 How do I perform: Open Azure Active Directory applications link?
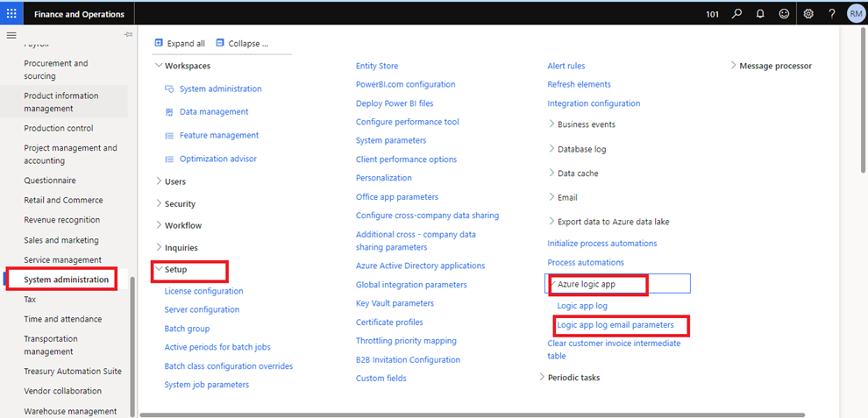point(420,266)
